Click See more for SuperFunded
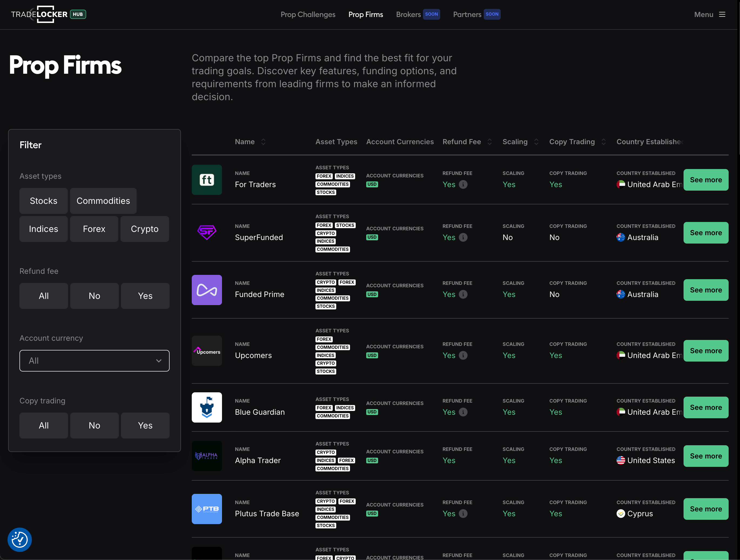This screenshot has width=740, height=560. [706, 232]
